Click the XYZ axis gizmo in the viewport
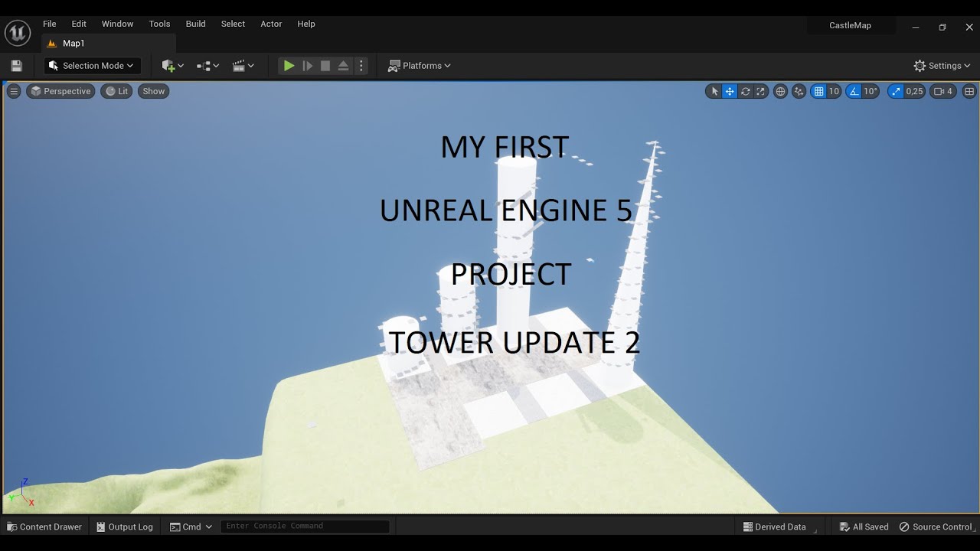This screenshot has height=551, width=980. point(21,493)
